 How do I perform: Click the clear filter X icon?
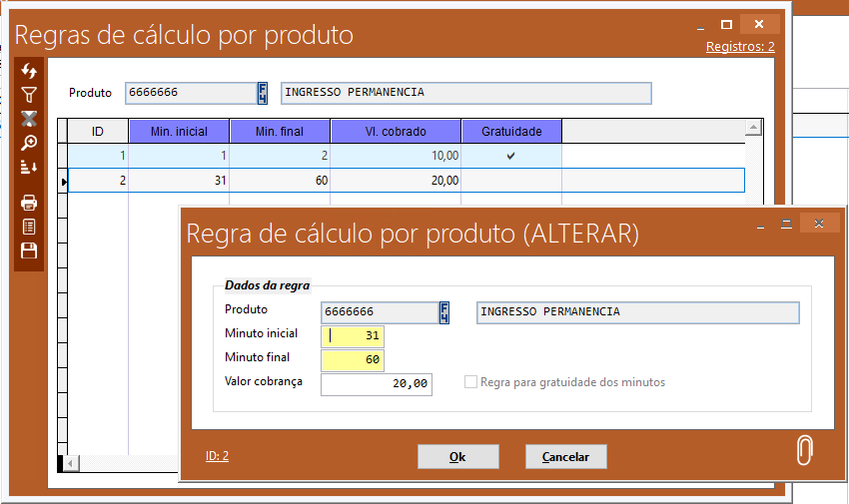29,119
